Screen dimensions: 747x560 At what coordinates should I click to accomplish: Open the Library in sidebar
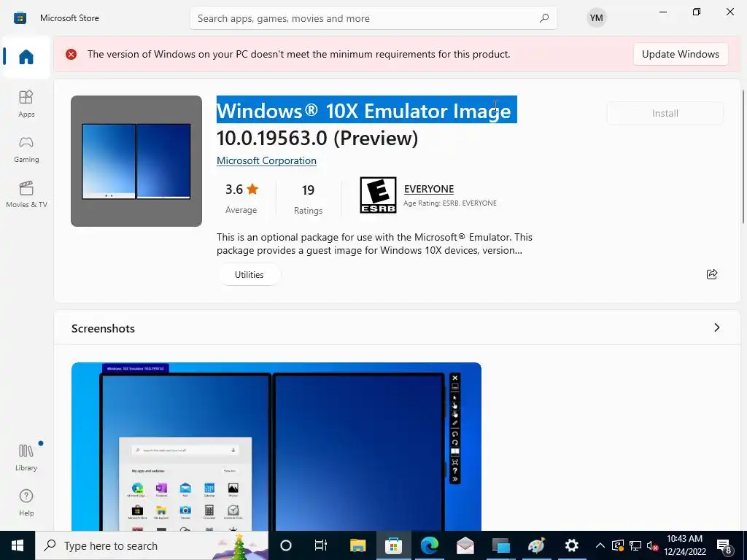coord(26,457)
